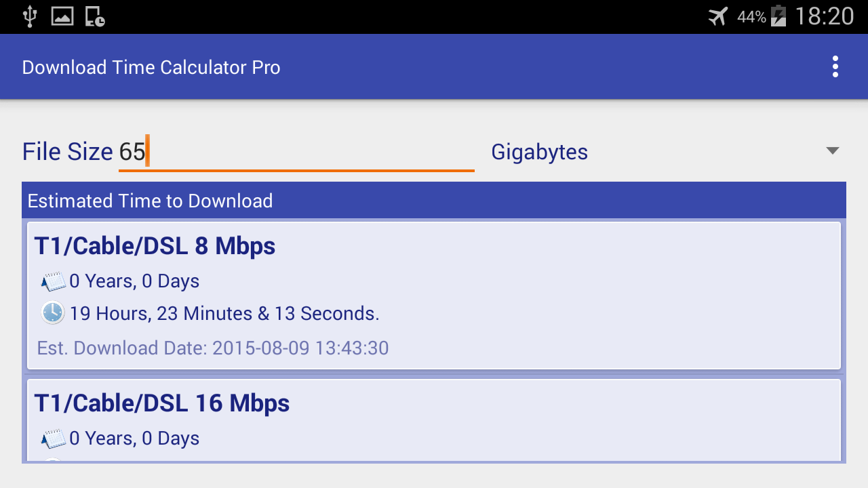868x488 pixels.
Task: Select the T1/Cable/DSL 16 Mbps heading
Action: pyautogui.click(x=162, y=403)
